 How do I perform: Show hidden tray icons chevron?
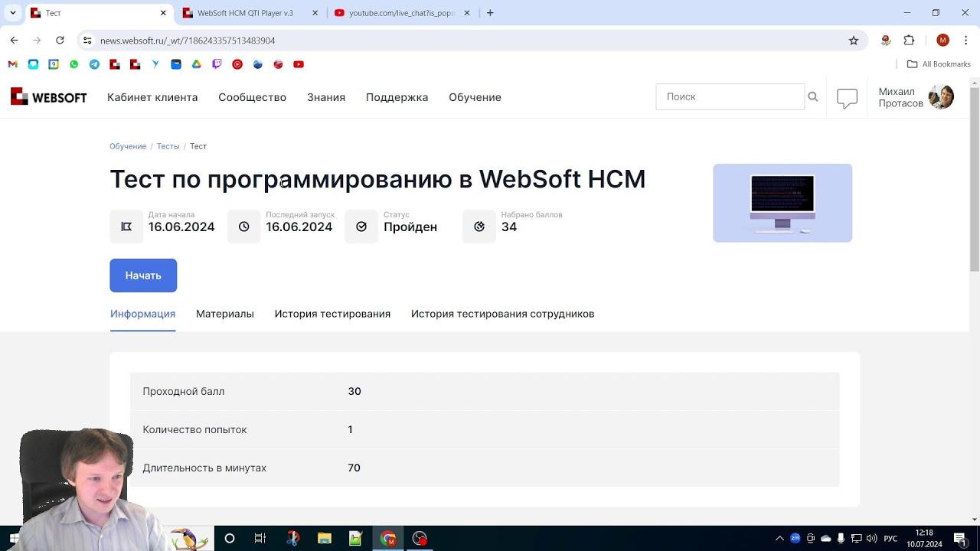tap(779, 539)
